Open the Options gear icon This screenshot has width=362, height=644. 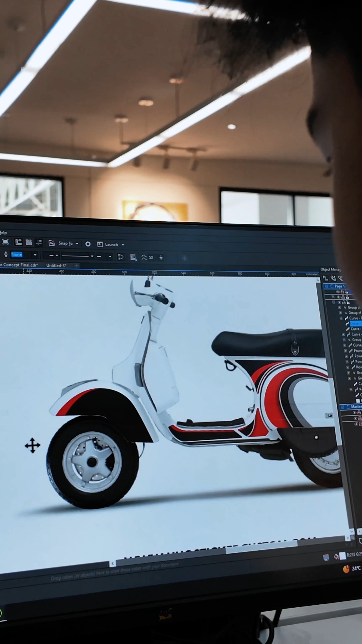(x=88, y=244)
